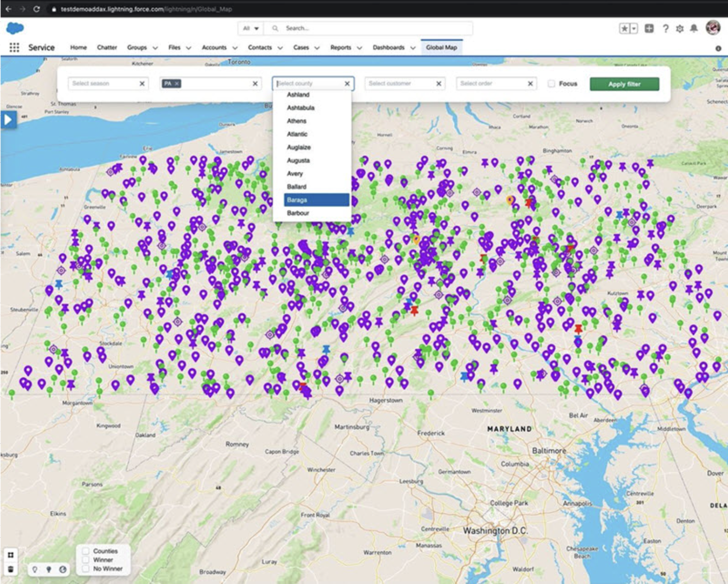Enable the Focus checkbox
728x584 pixels.
pos(551,84)
